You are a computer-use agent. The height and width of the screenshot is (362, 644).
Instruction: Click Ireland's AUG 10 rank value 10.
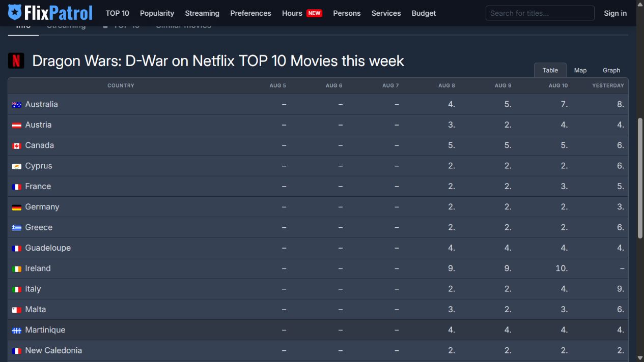click(x=562, y=268)
